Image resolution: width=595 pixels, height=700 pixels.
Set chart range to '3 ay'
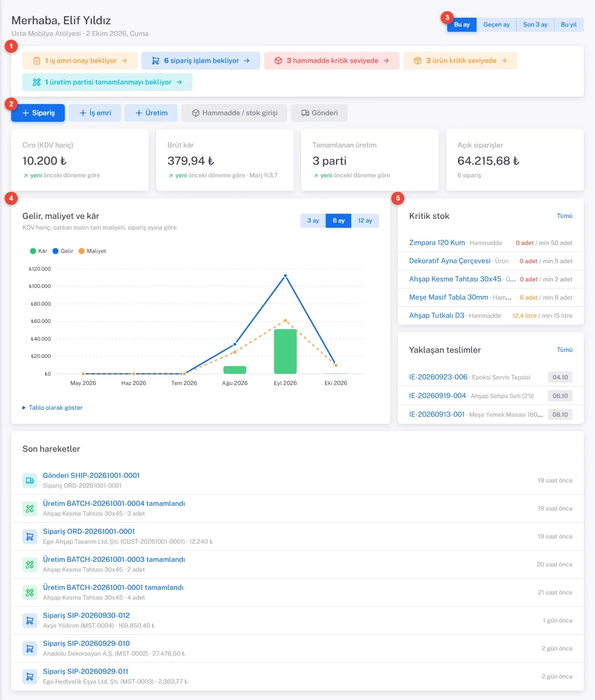tap(313, 221)
